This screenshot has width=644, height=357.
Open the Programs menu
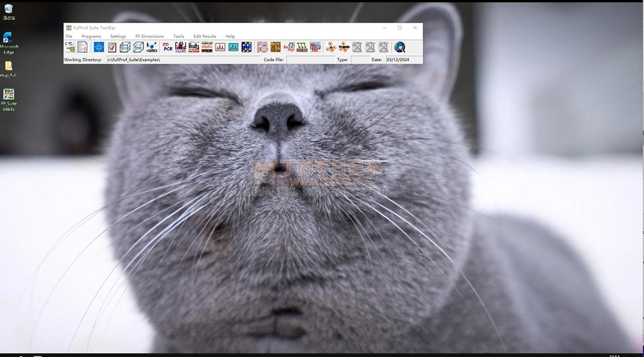91,36
